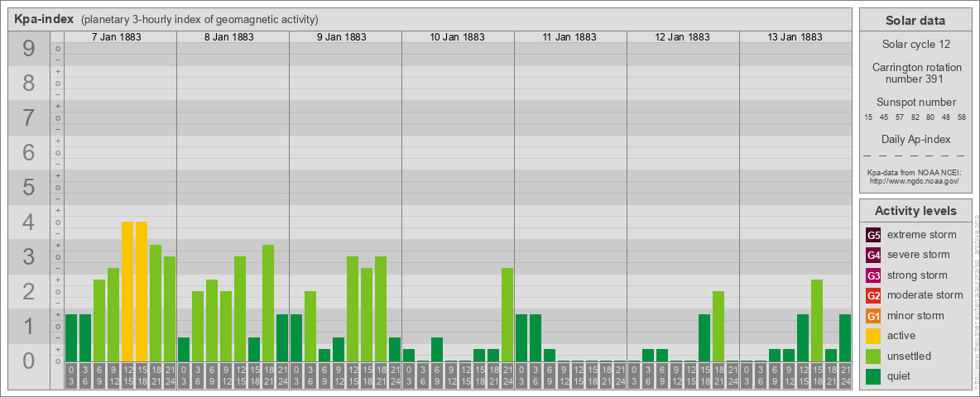Image resolution: width=980 pixels, height=397 pixels.
Task: Click the yellow 15-18 bar on 7 Jan
Action: pyautogui.click(x=142, y=291)
